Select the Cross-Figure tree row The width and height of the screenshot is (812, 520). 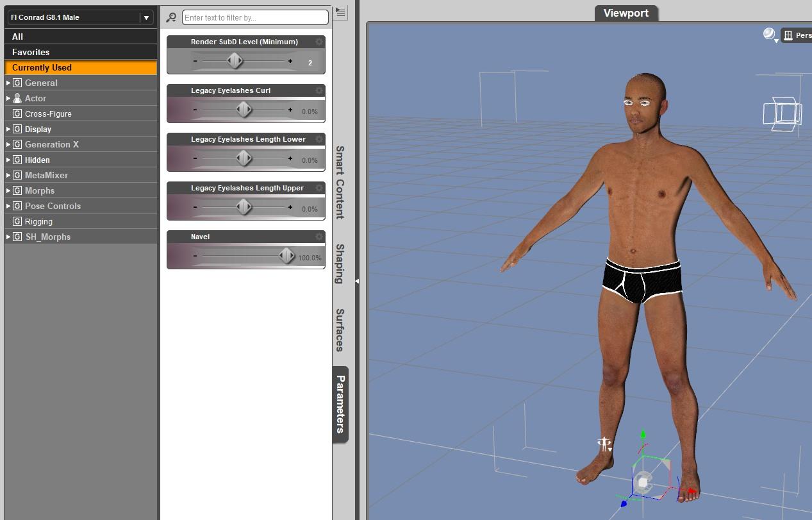pyautogui.click(x=81, y=113)
